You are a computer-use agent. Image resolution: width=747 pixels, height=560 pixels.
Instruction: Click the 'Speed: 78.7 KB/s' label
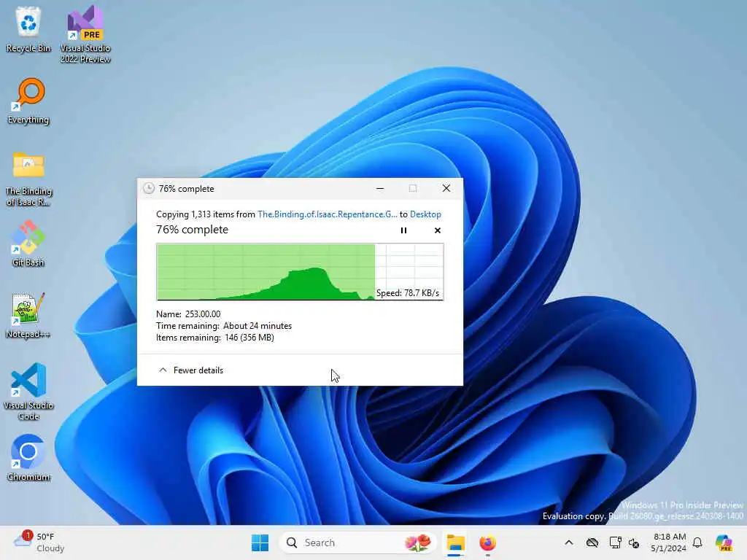pyautogui.click(x=408, y=293)
